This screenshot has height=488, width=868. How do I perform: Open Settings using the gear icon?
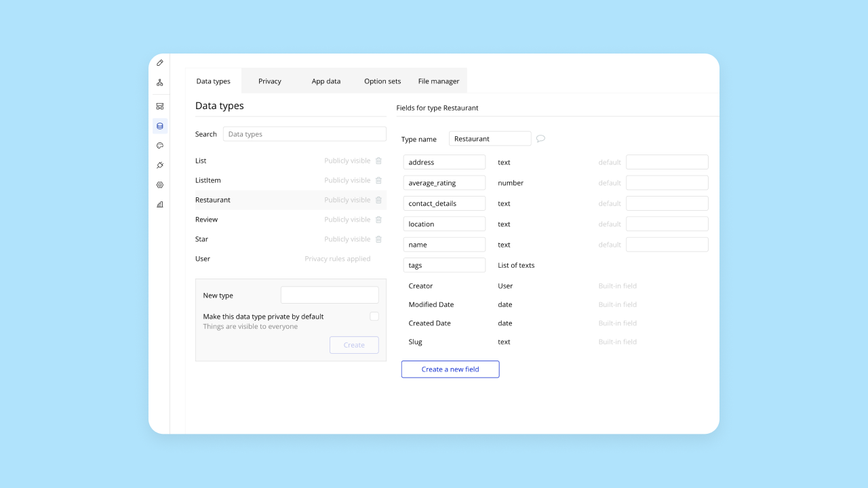(159, 184)
